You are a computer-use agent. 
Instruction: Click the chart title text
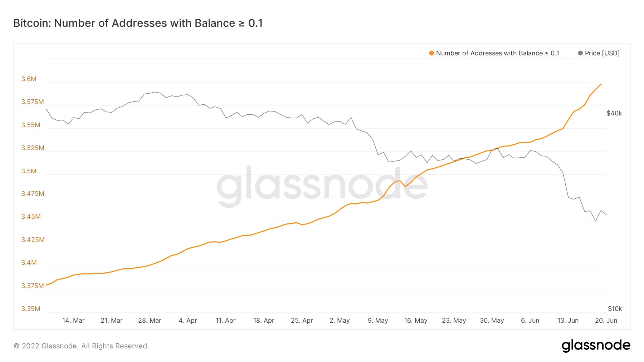pos(138,23)
